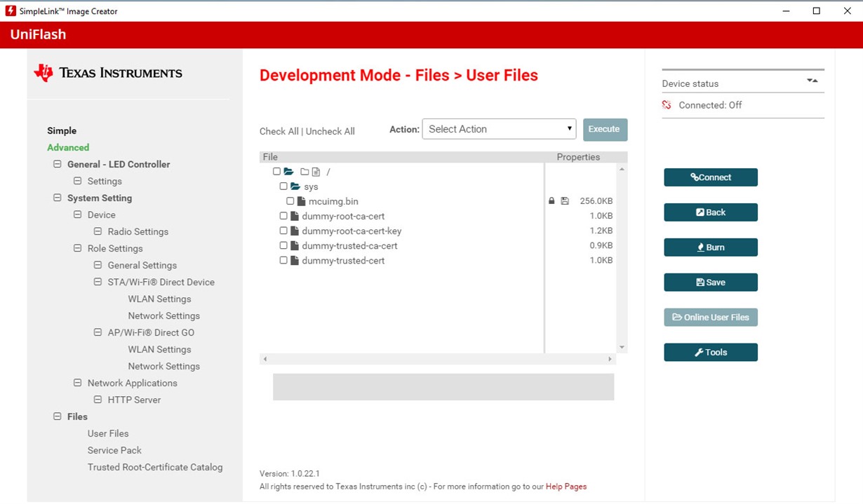The width and height of the screenshot is (863, 504).
Task: Open User Files in the sidebar
Action: click(x=108, y=433)
